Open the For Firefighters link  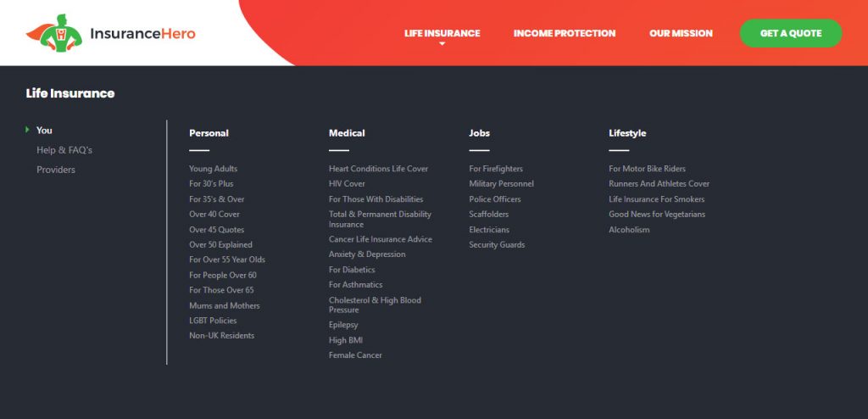[x=496, y=169]
